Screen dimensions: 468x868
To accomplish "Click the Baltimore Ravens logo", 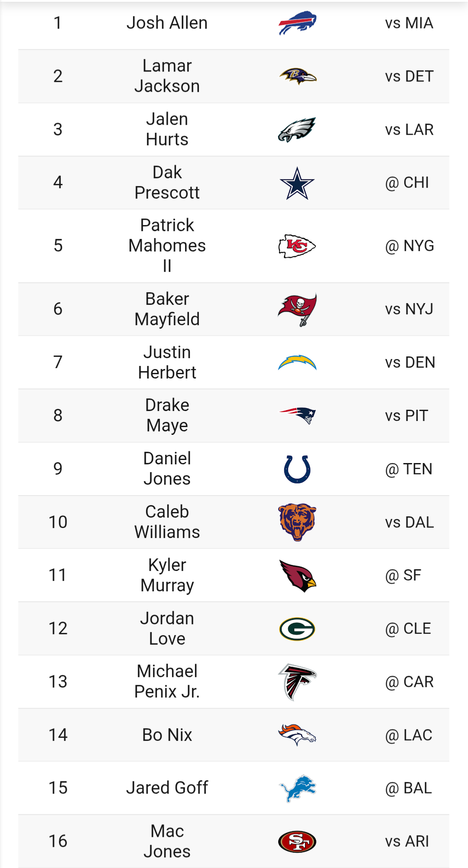I will coord(297,76).
